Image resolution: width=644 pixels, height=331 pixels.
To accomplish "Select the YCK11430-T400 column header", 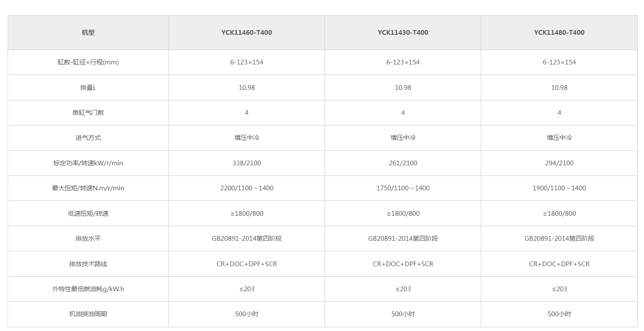I will pyautogui.click(x=403, y=33).
